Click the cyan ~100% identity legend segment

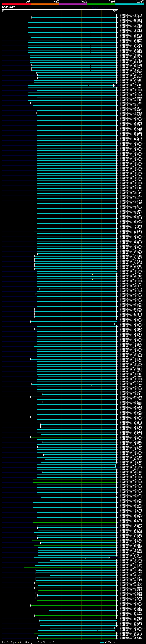pyautogui.click(x=129, y=4)
